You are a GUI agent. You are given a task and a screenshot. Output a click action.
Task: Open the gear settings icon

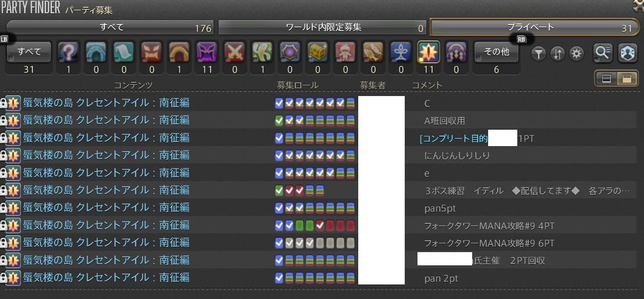click(x=577, y=54)
